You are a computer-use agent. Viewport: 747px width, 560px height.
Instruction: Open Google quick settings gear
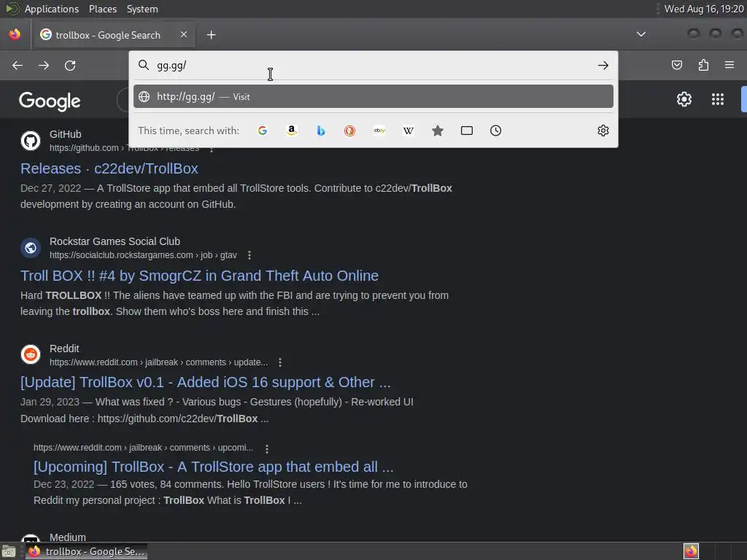(684, 99)
